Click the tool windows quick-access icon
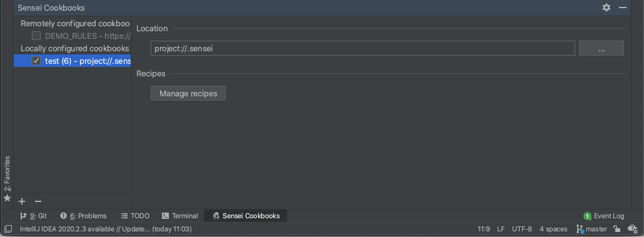644x237 pixels. pyautogui.click(x=8, y=229)
